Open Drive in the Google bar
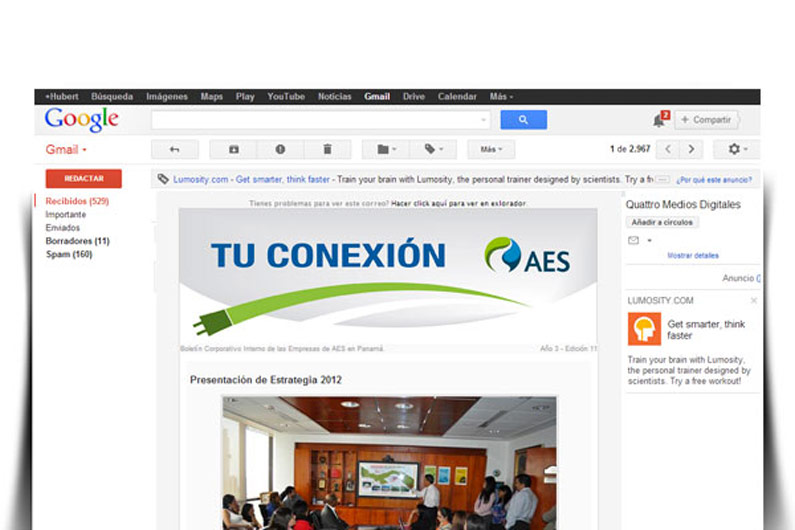 pyautogui.click(x=414, y=96)
